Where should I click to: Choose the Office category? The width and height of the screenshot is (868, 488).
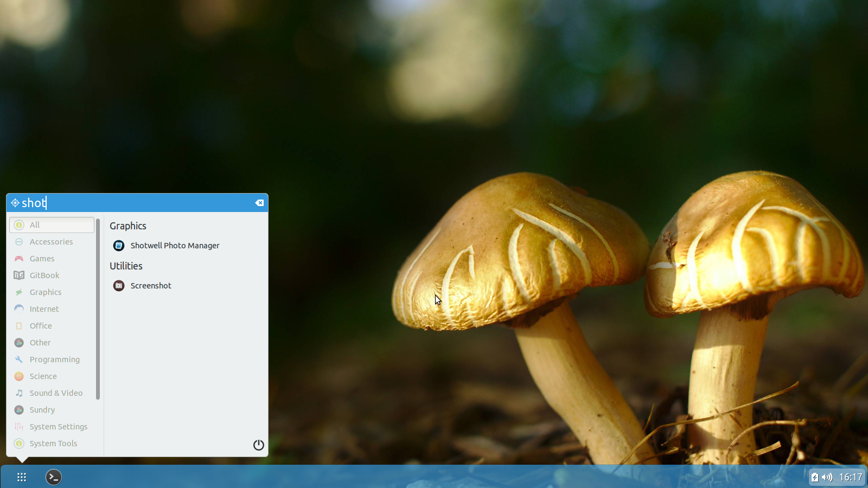pyautogui.click(x=52, y=326)
